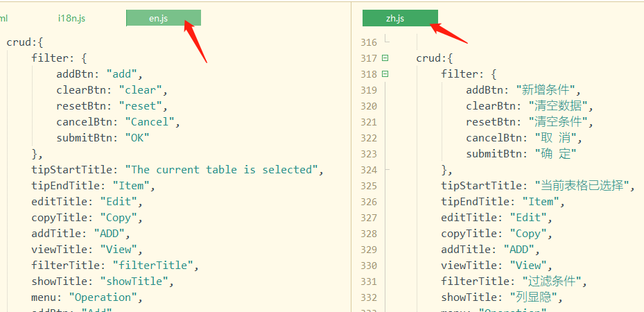Click the "clear" value in en.js
The width and height of the screenshot is (644, 312).
click(x=141, y=90)
